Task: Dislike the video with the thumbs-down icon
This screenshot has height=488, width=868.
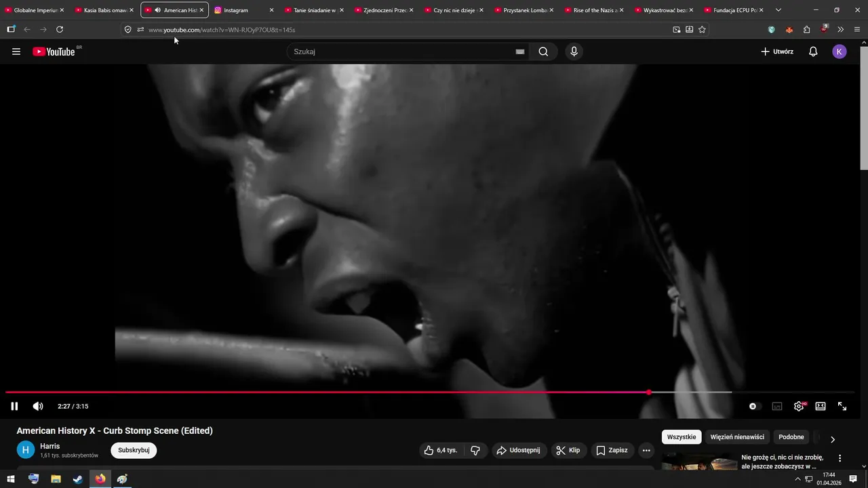Action: point(475,450)
